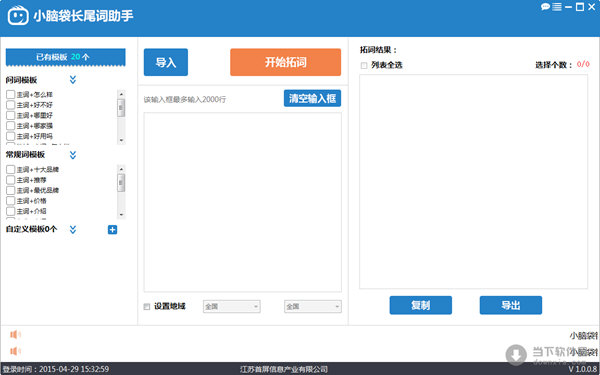The height and width of the screenshot is (375, 600).
Task: Check the 主词+怎么样 template
Action: [10, 95]
